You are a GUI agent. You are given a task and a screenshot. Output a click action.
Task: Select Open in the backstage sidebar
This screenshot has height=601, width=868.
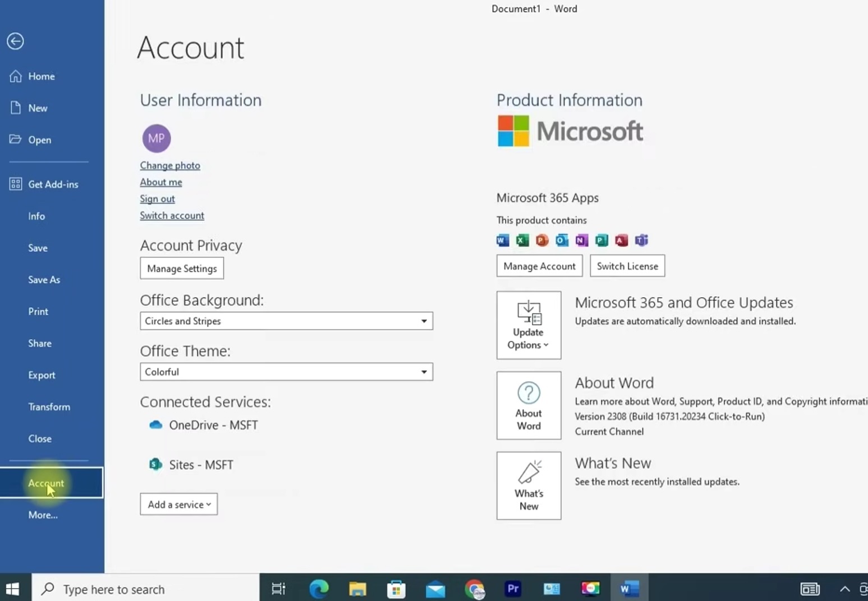click(x=39, y=140)
